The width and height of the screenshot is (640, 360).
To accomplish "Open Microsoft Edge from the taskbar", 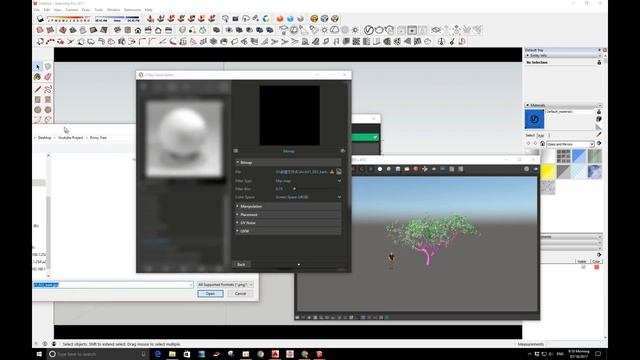I will point(158,354).
